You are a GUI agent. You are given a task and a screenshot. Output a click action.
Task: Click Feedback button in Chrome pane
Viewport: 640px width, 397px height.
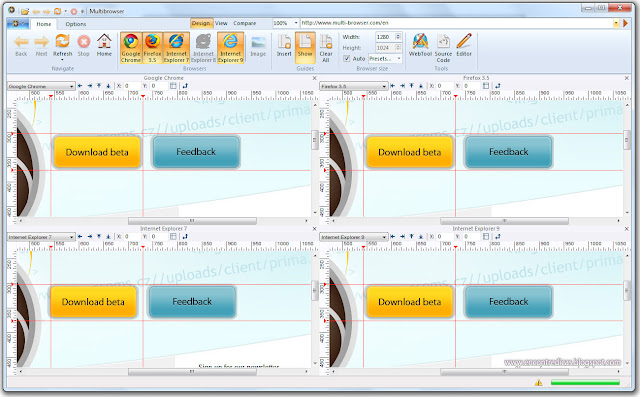(x=196, y=152)
